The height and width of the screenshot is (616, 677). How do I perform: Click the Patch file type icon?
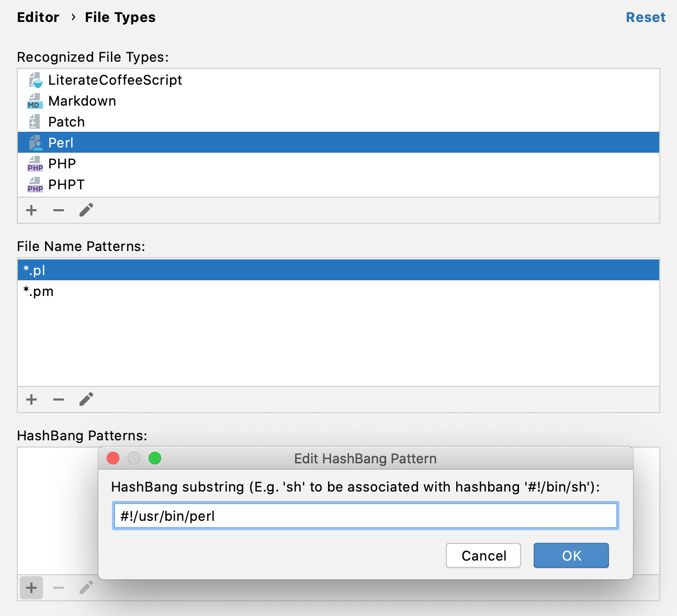pyautogui.click(x=35, y=122)
